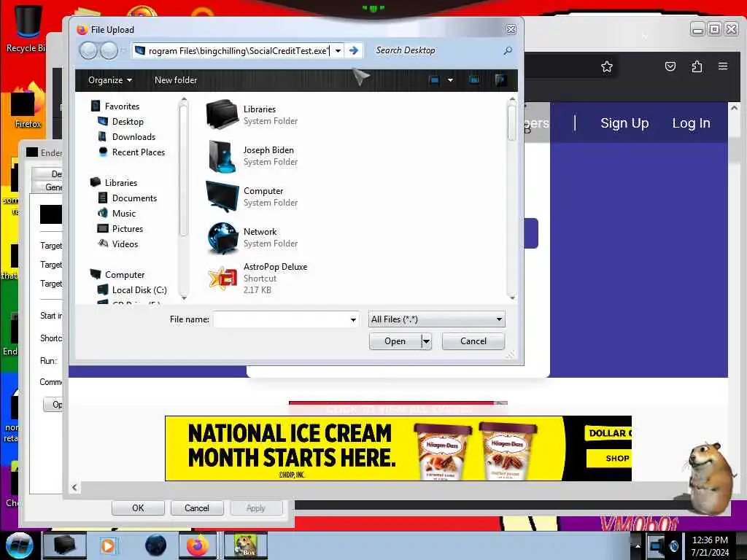Open the Organize dropdown menu

[110, 80]
